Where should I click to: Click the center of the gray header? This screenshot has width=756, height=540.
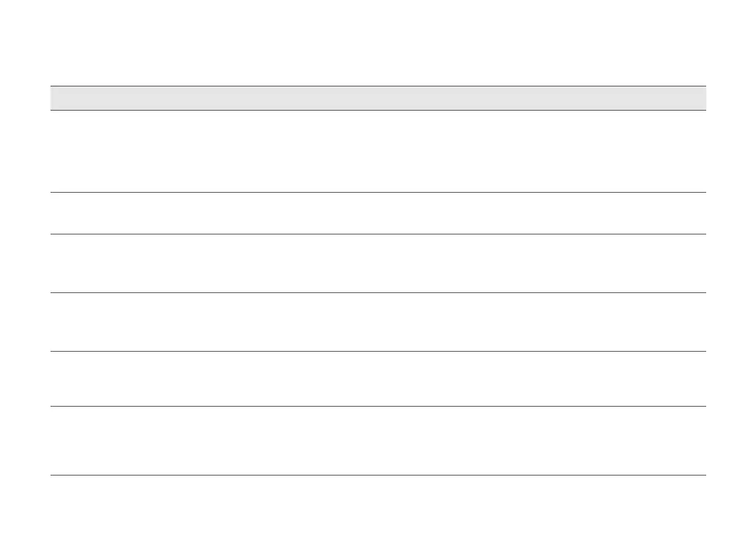(378, 98)
